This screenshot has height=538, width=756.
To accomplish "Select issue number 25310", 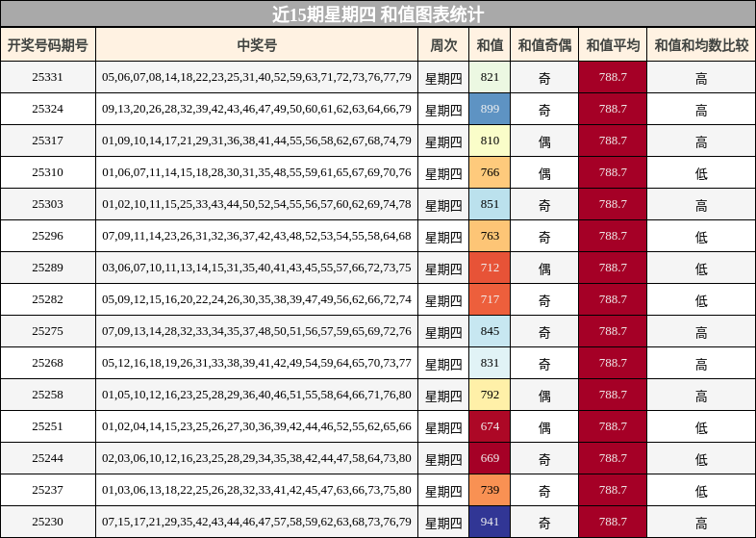I will pos(48,172).
